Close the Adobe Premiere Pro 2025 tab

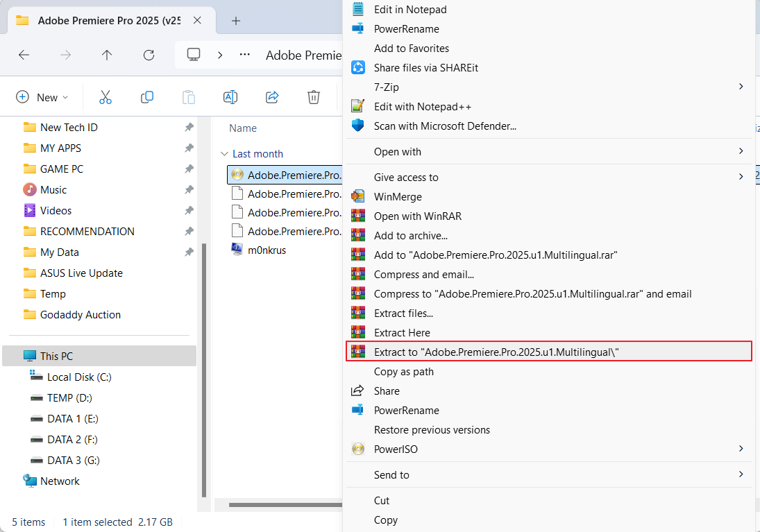coord(197,20)
